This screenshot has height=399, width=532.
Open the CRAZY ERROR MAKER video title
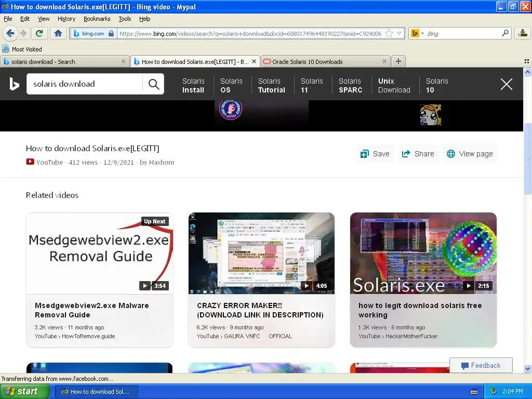(x=260, y=310)
